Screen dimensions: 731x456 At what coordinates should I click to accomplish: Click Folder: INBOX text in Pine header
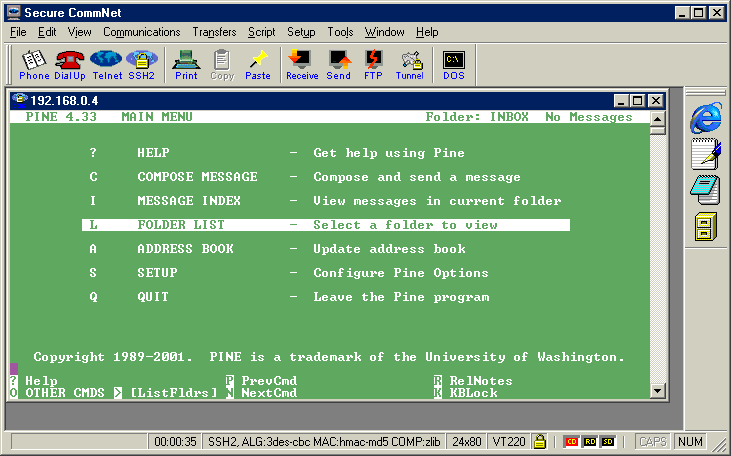(477, 117)
